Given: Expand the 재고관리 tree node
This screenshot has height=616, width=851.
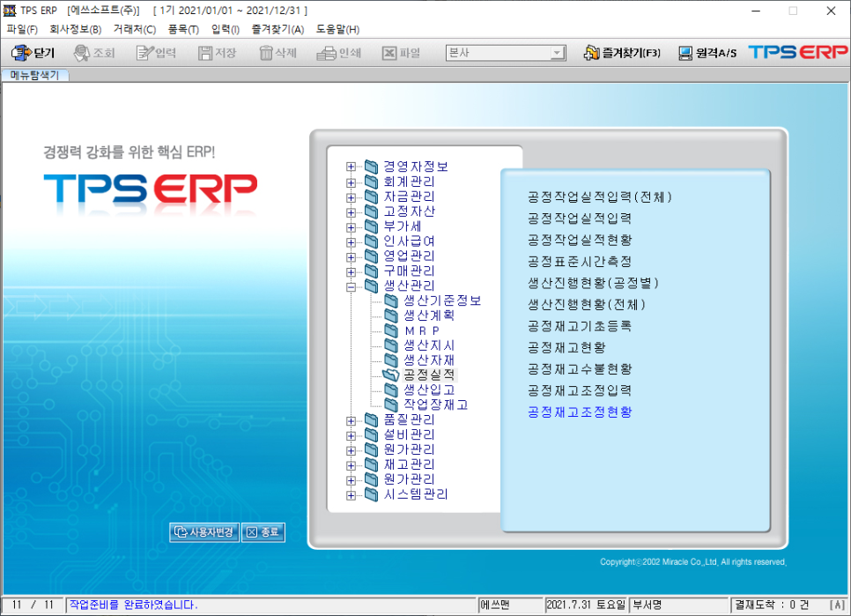Looking at the screenshot, I should pyautogui.click(x=351, y=465).
